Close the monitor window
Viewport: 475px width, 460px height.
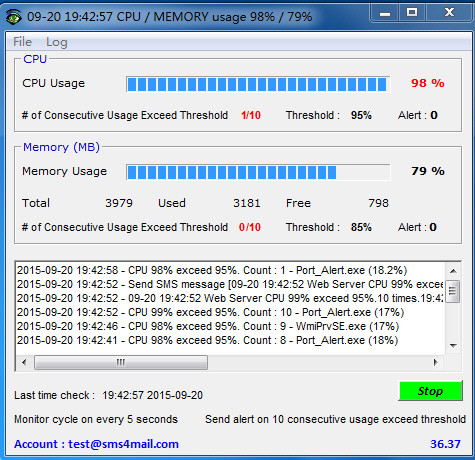(449, 13)
